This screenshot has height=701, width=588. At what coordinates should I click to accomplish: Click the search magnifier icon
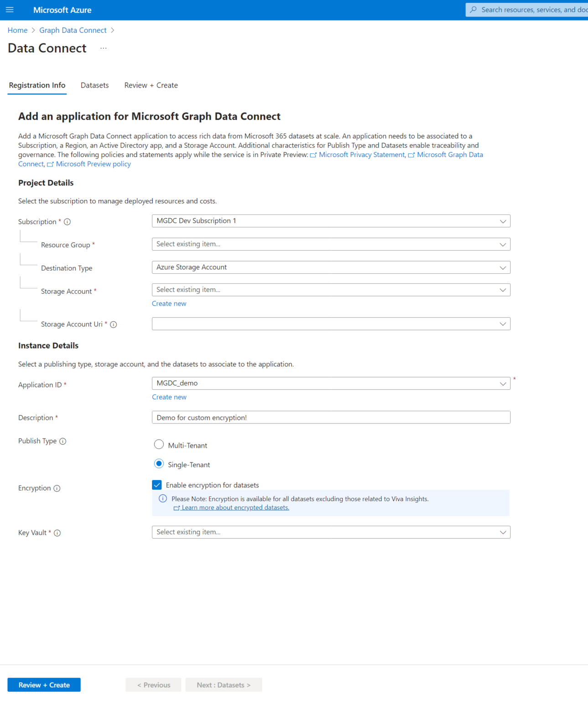point(474,10)
